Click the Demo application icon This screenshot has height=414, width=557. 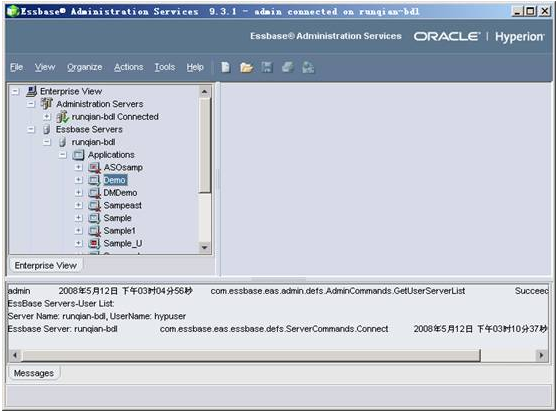click(x=94, y=180)
